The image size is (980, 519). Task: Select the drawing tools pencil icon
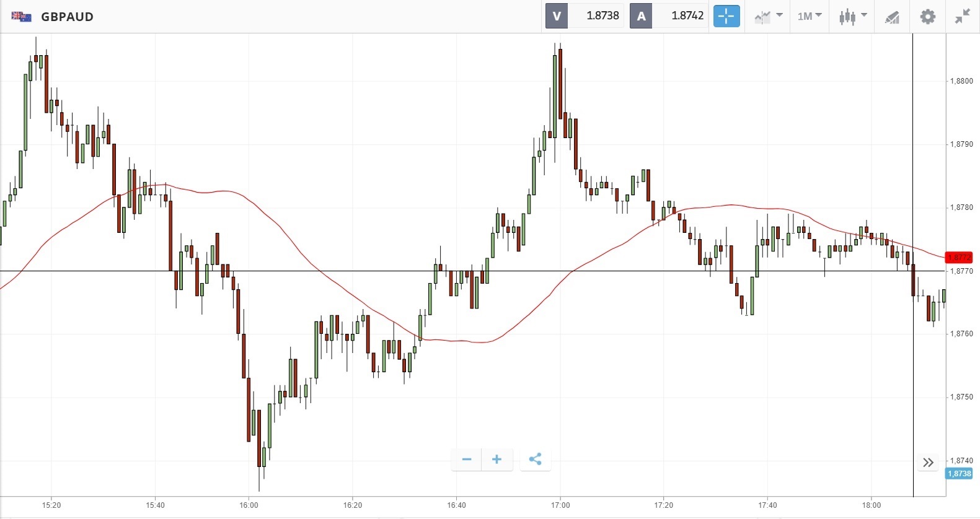[x=892, y=17]
